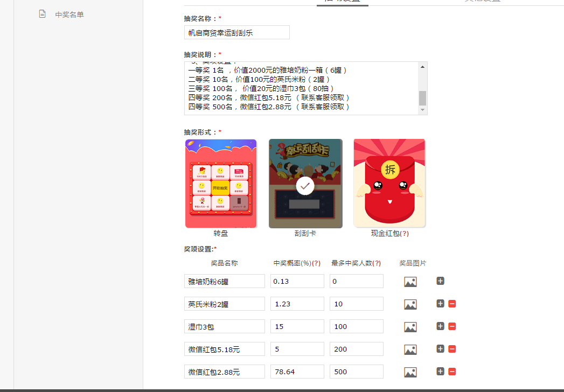Add a row after 湿巾3包
Image resolution: width=564 pixels, height=392 pixels.
coord(440,326)
